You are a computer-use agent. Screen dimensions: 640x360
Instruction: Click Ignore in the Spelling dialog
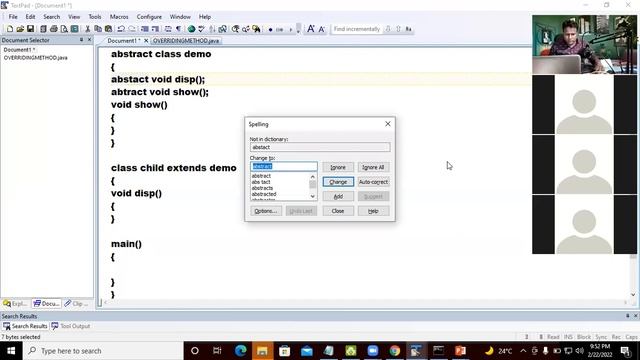pyautogui.click(x=338, y=167)
